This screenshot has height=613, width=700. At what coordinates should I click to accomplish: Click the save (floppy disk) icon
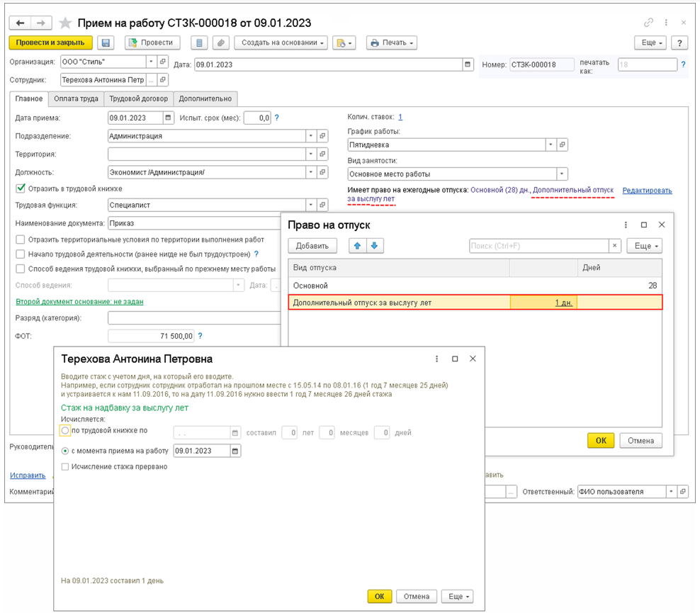pos(106,43)
